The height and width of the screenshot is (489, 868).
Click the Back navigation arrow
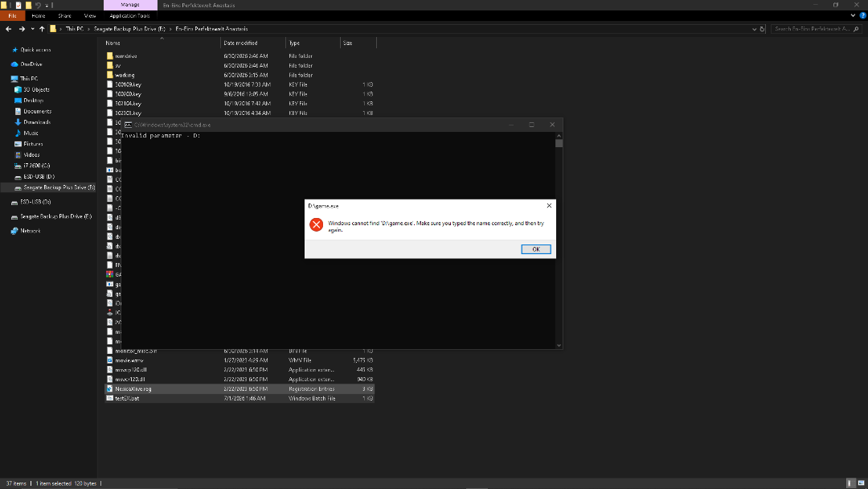pos(8,29)
